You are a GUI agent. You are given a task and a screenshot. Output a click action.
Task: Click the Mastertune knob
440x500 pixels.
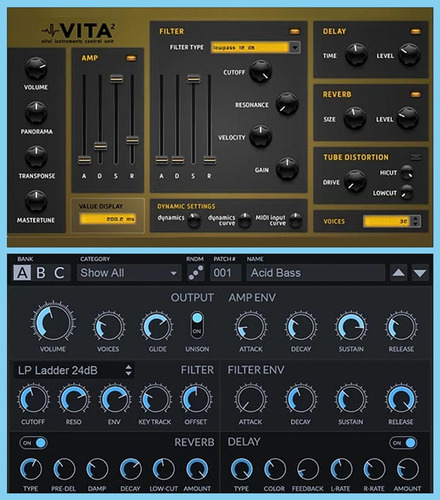(x=36, y=201)
